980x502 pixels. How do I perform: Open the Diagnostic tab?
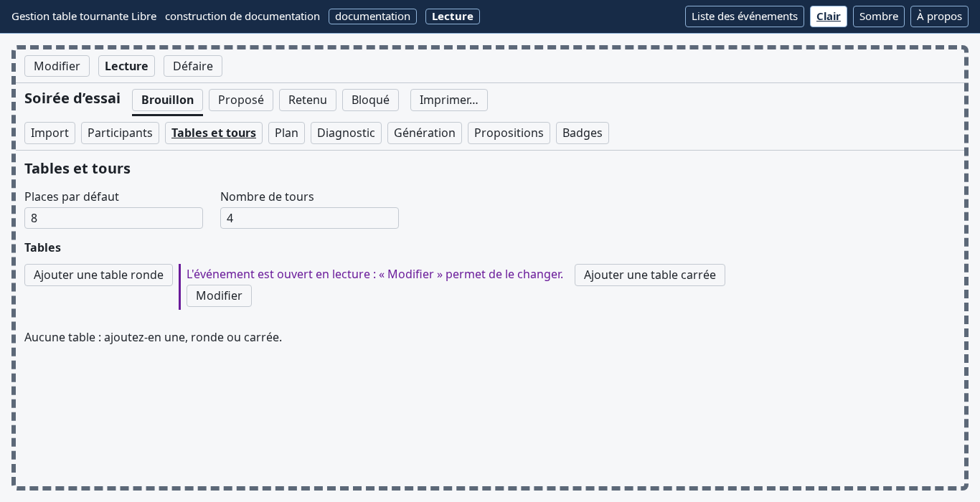tap(346, 133)
